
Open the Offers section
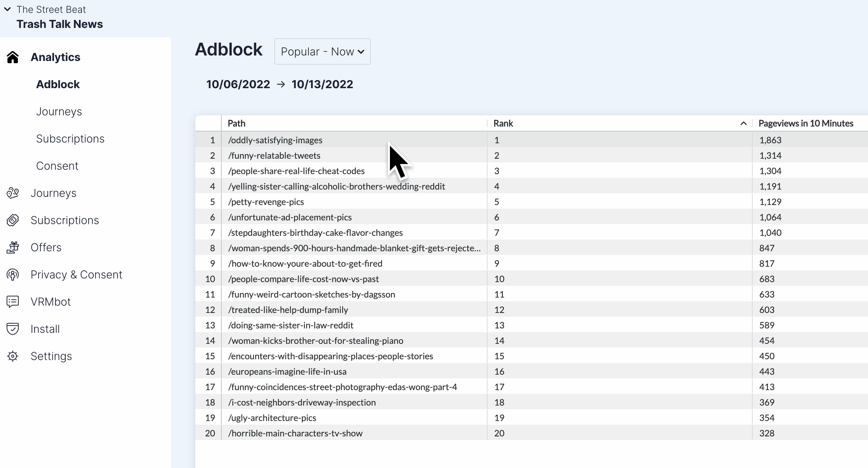click(x=46, y=248)
